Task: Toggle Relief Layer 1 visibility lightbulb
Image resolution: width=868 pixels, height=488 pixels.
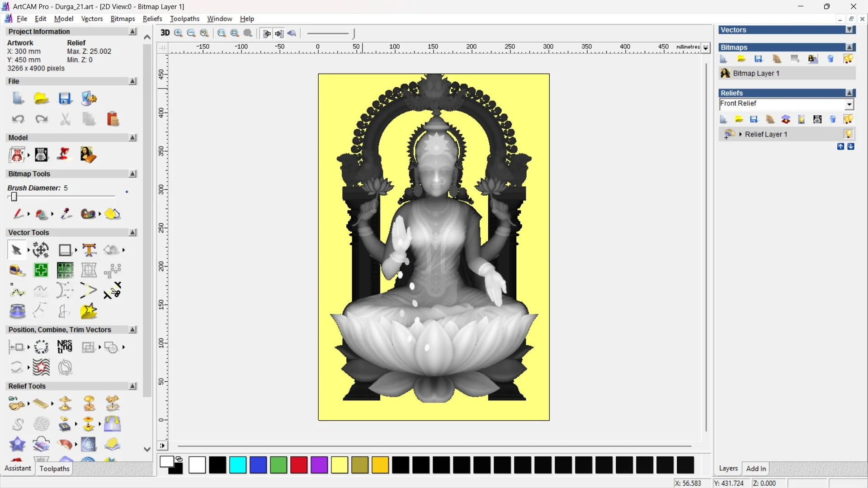Action: point(848,134)
